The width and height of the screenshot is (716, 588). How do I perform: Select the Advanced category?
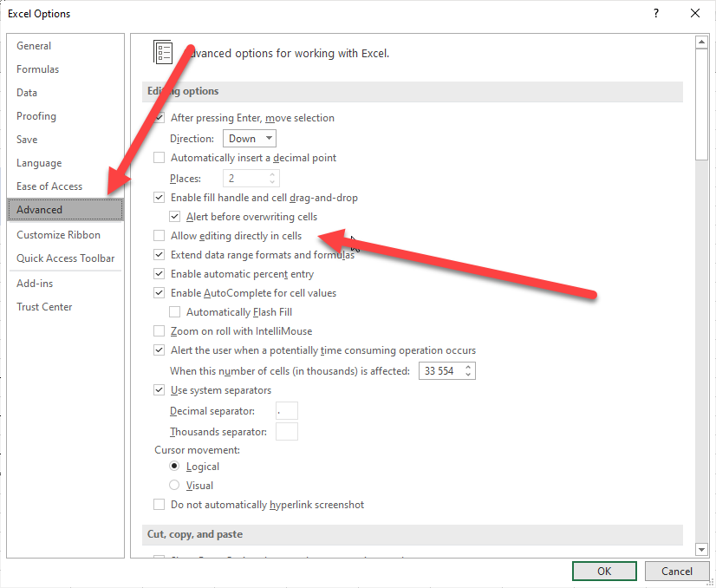(65, 210)
